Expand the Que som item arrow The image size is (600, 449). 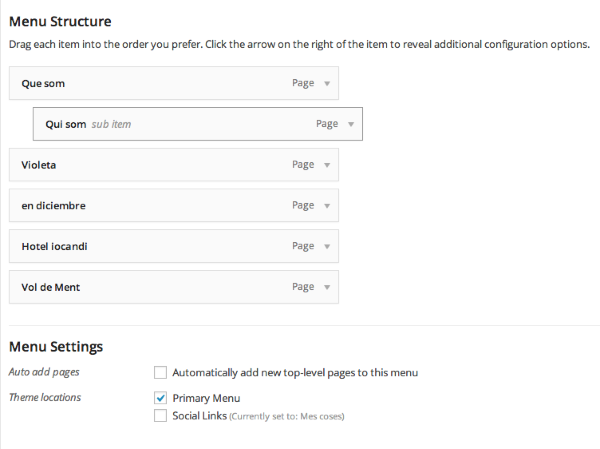327,84
